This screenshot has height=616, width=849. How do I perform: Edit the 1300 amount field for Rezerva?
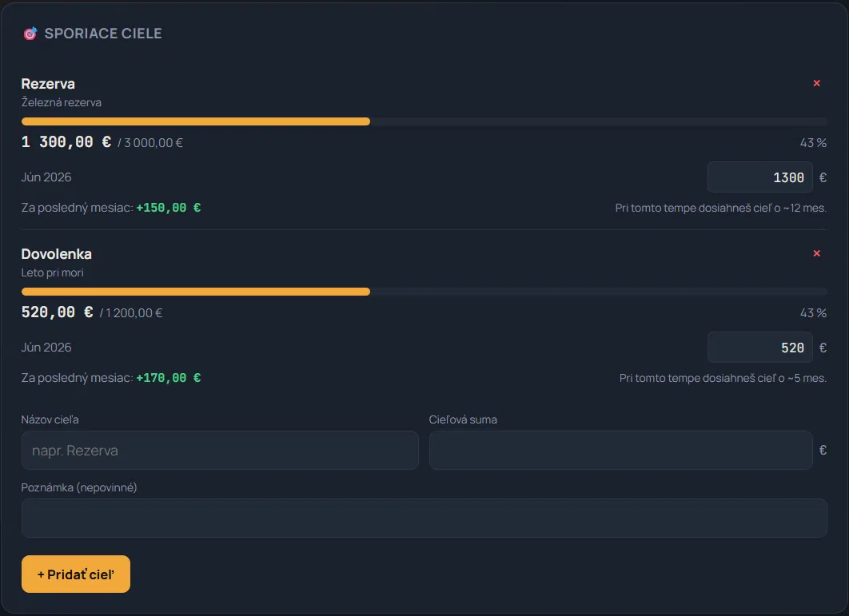click(759, 177)
